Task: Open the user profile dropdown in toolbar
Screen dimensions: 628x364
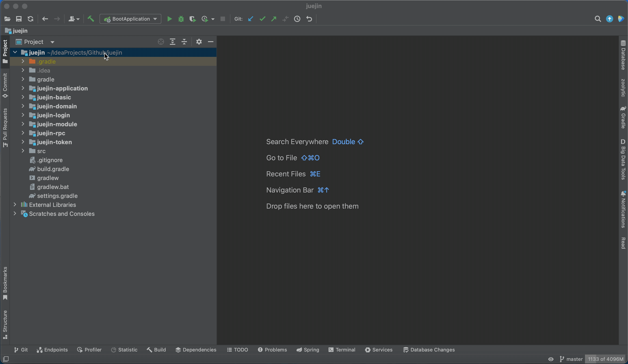Action: tap(74, 19)
